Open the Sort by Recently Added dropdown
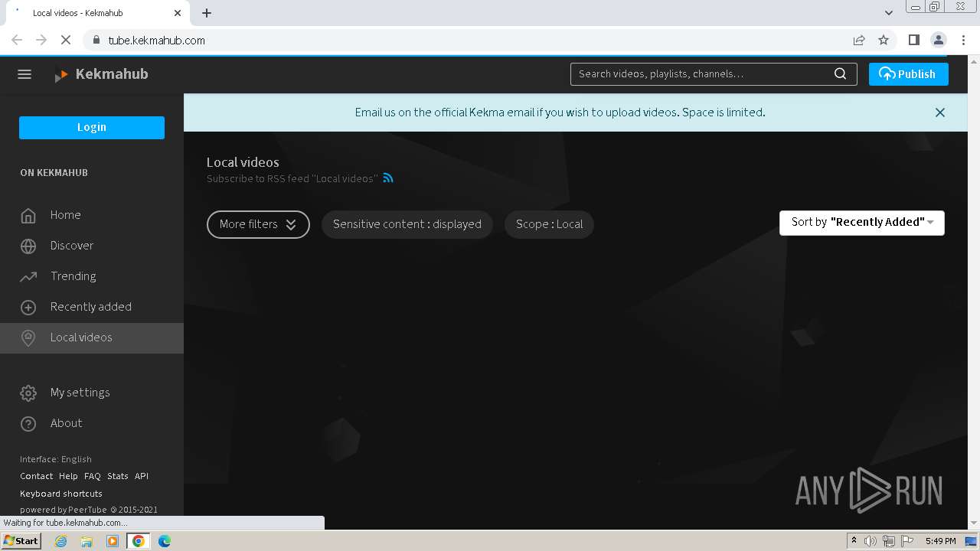980x551 pixels. point(862,223)
